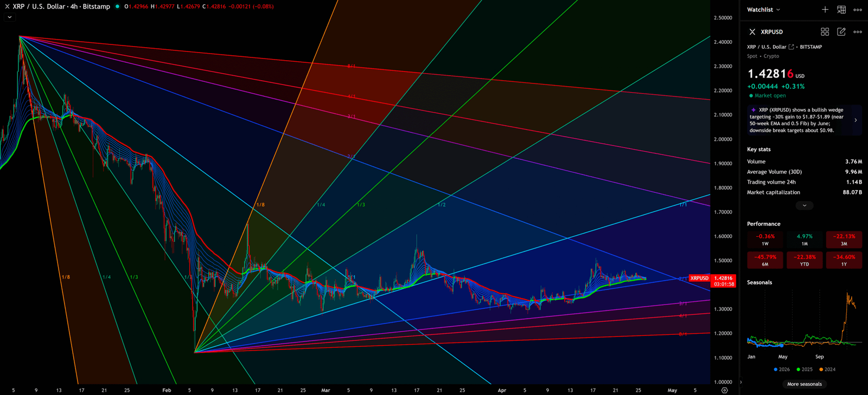868x395 pixels.
Task: Select the 1M performance tile
Action: tap(805, 239)
